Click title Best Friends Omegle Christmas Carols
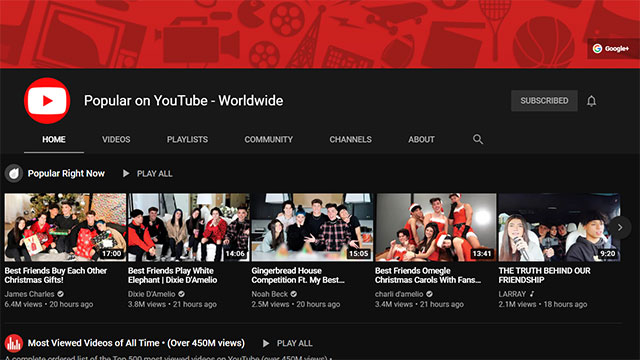This screenshot has height=360, width=640. (x=428, y=276)
